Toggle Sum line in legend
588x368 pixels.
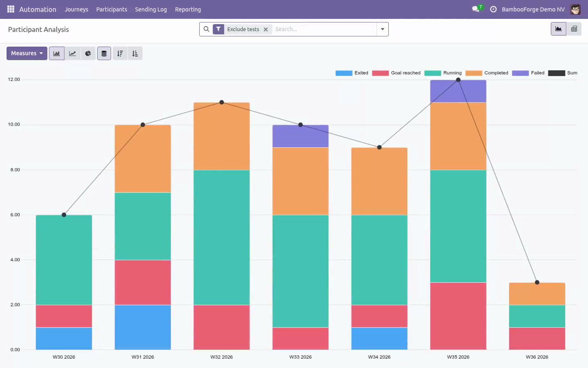(563, 73)
